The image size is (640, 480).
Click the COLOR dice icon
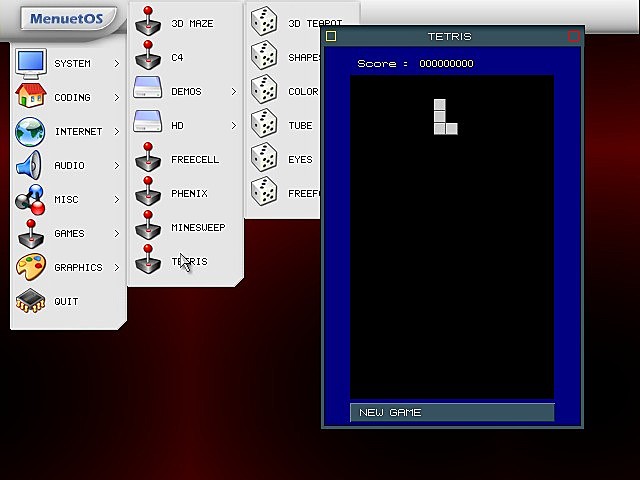[264, 89]
